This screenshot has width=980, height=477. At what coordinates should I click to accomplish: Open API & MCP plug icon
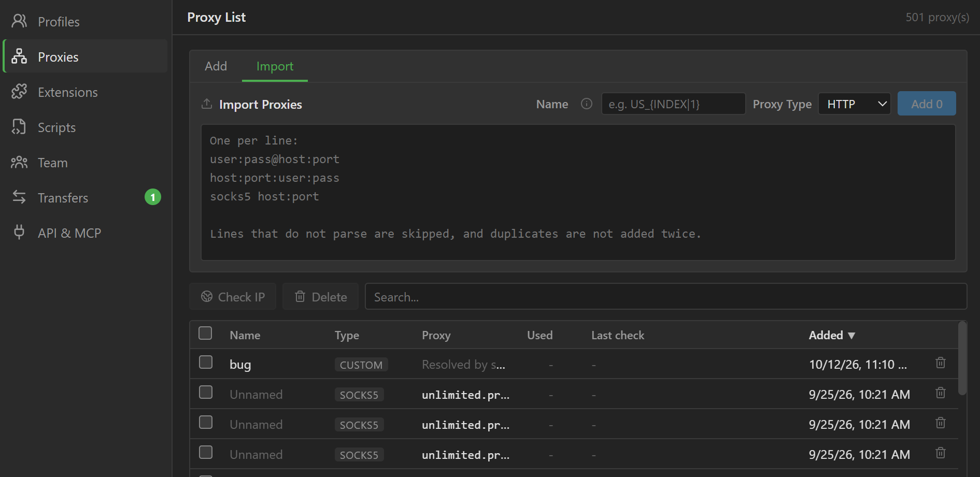click(x=19, y=233)
